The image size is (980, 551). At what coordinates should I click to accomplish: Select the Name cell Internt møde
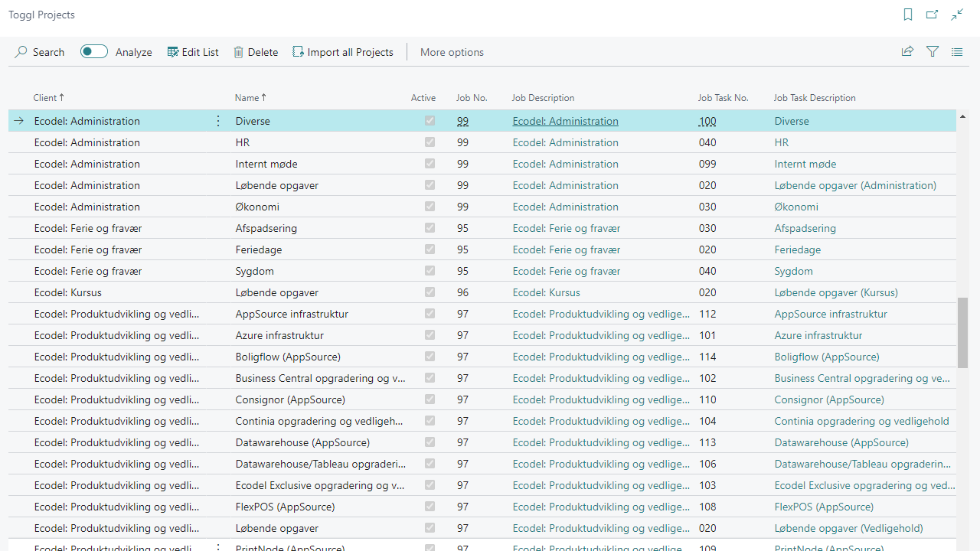266,164
